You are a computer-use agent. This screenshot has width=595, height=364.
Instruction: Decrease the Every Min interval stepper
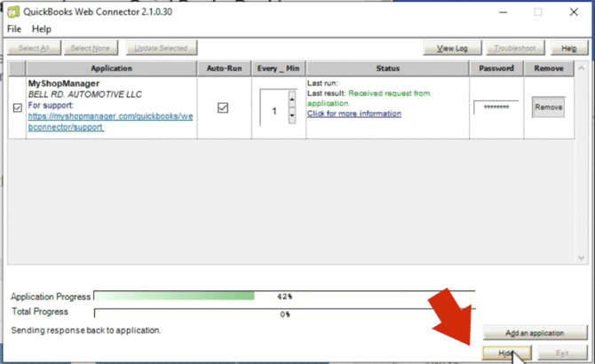(x=292, y=115)
